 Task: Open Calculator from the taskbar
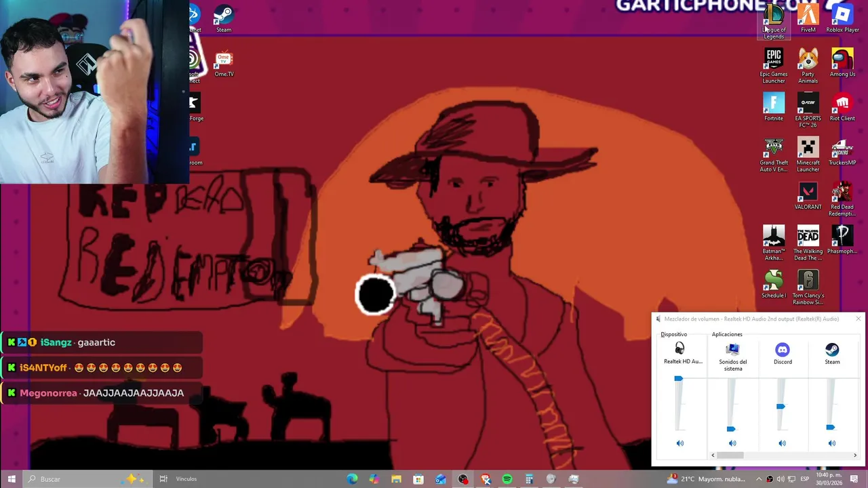(x=530, y=479)
